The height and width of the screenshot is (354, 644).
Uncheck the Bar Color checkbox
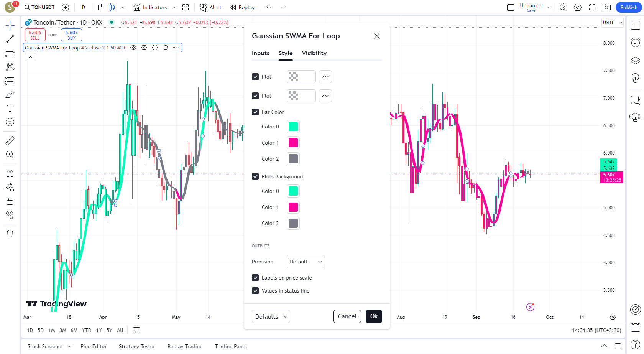coord(255,112)
